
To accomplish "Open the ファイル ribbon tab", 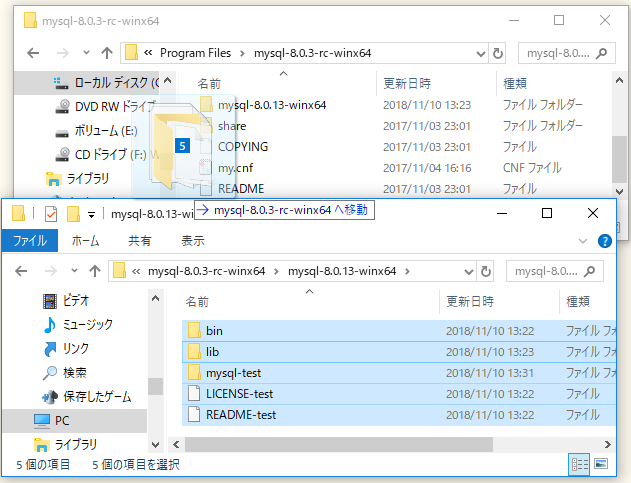I will [30, 241].
